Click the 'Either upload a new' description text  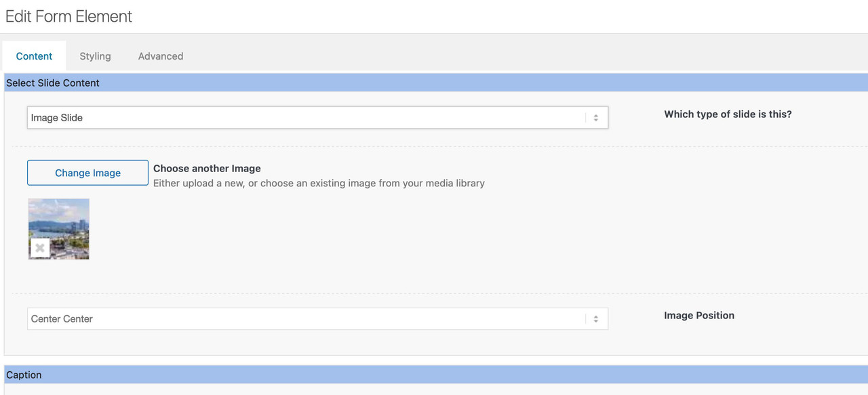coord(319,183)
